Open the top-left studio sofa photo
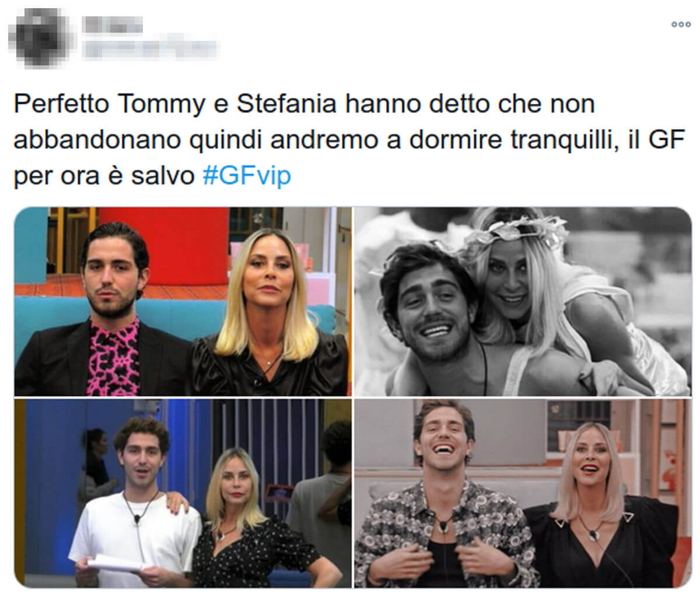 click(x=183, y=301)
